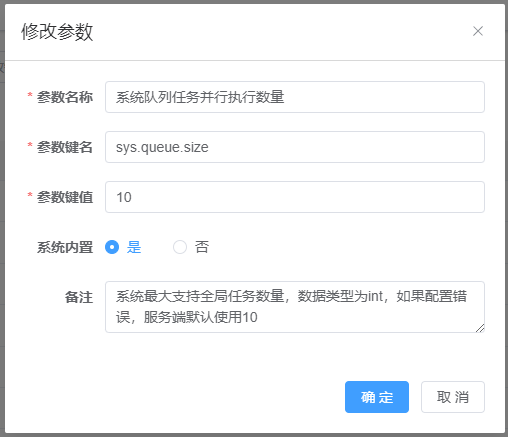Select the 否 radio button circle
The height and width of the screenshot is (437, 508).
[180, 247]
